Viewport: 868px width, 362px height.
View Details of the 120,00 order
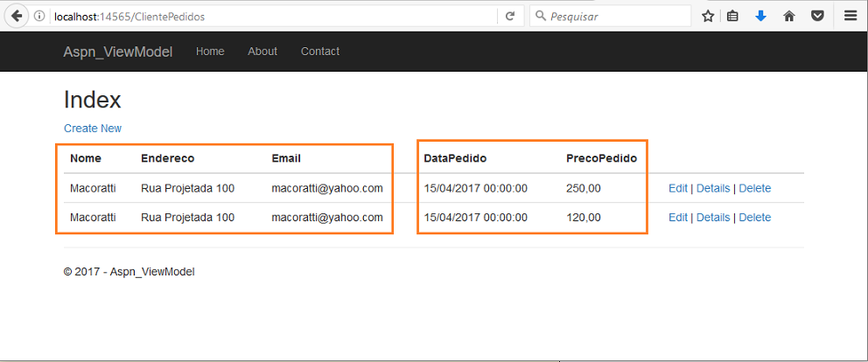pos(713,218)
